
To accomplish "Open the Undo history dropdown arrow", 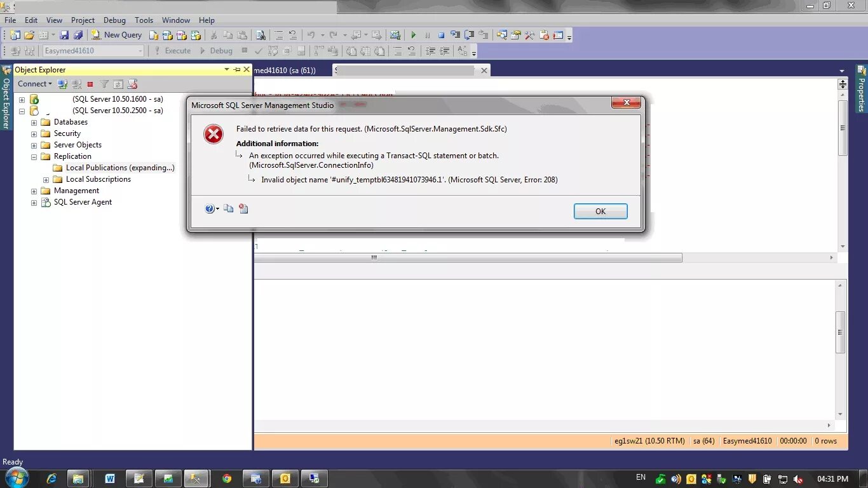I will pos(322,35).
